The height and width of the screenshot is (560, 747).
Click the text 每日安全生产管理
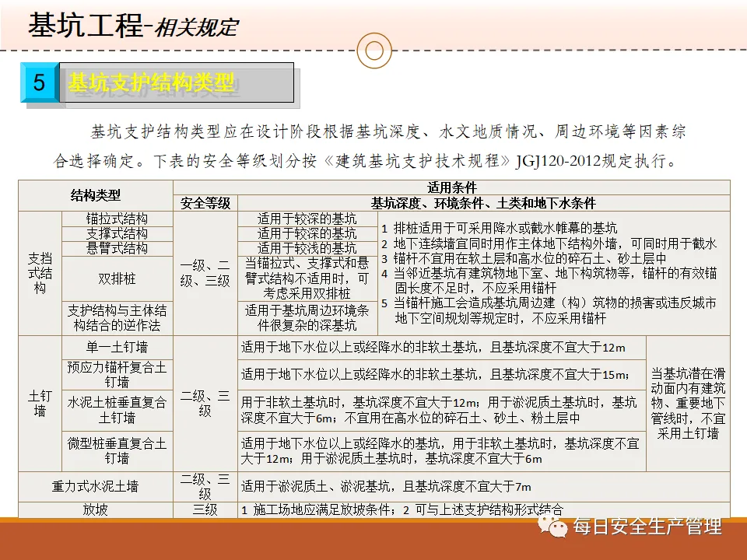(x=647, y=527)
